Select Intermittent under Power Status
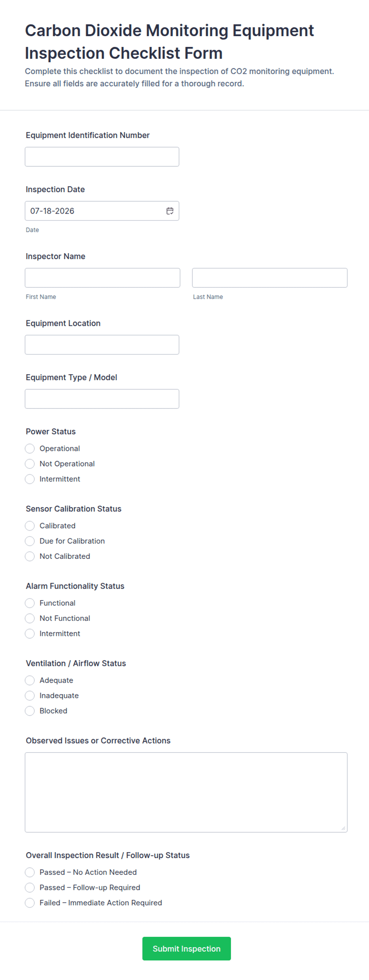This screenshot has width=369, height=980. tap(30, 479)
